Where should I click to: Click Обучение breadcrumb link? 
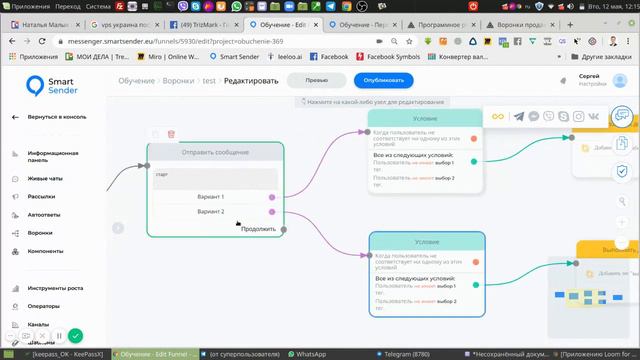tap(136, 81)
